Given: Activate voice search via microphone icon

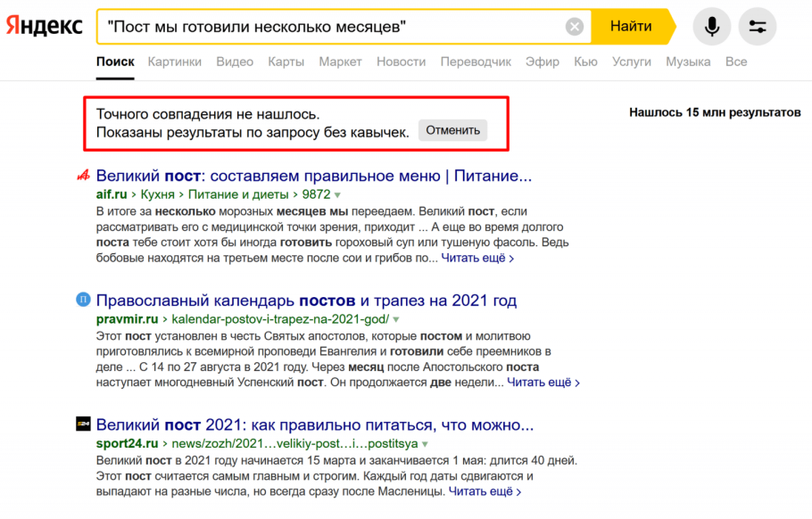Looking at the screenshot, I should point(711,26).
